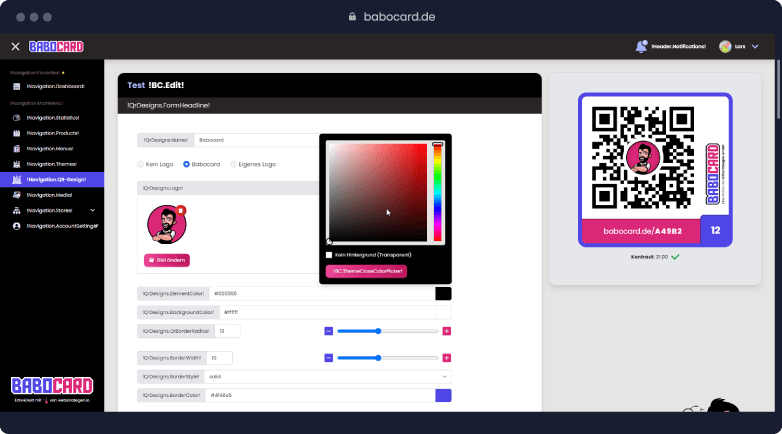Click the 'Bild ändern' button
Viewport: 782px width, 434px height.
(167, 260)
